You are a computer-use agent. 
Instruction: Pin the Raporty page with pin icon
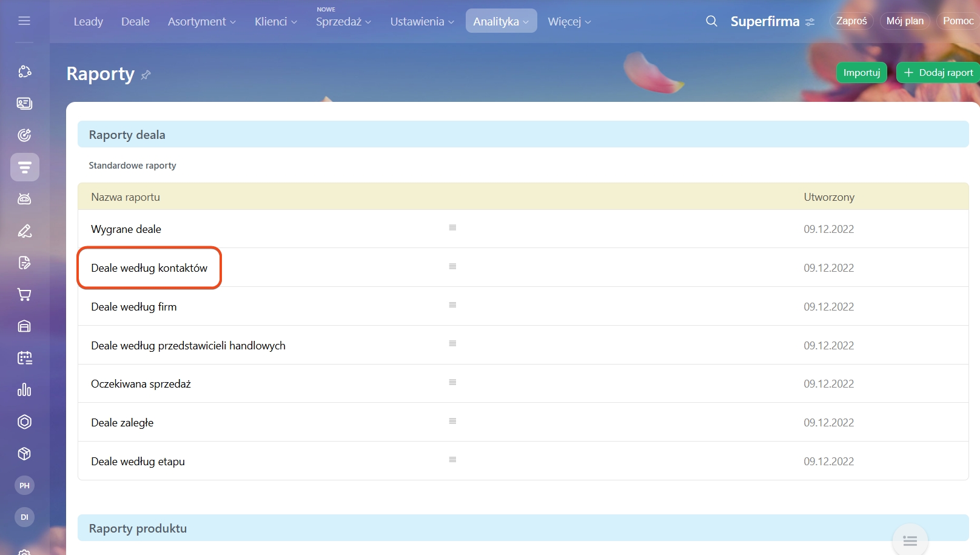pos(146,75)
